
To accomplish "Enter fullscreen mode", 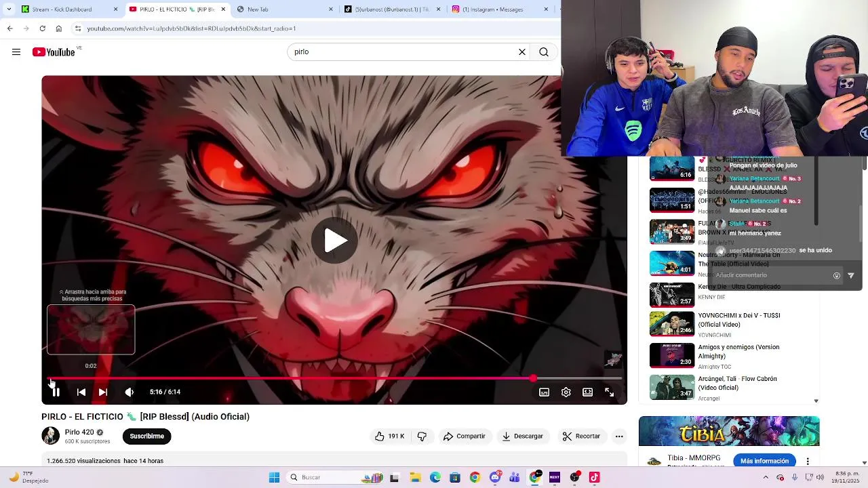I will (x=609, y=392).
